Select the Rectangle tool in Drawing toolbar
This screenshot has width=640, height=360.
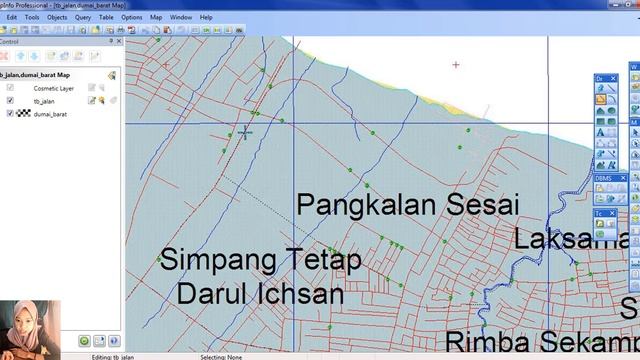tap(600, 121)
